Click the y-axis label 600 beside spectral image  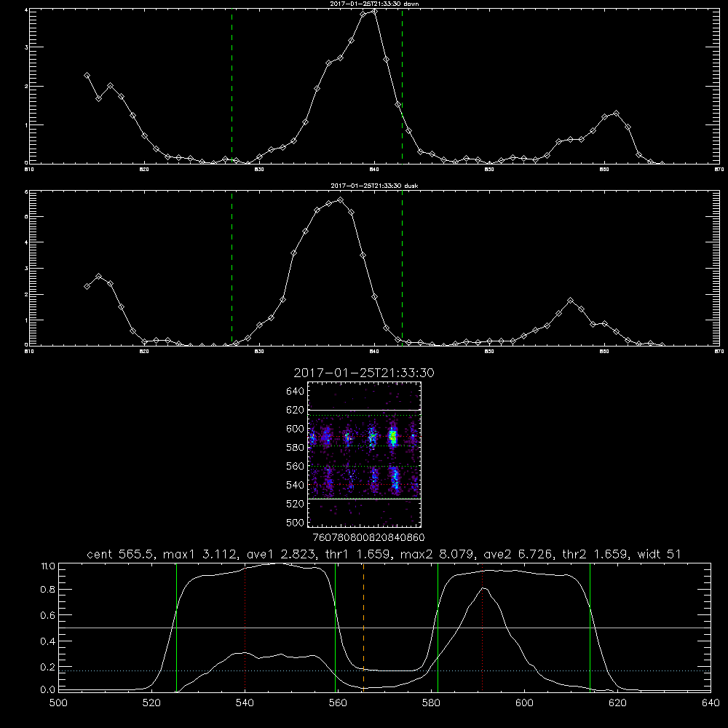(295, 429)
